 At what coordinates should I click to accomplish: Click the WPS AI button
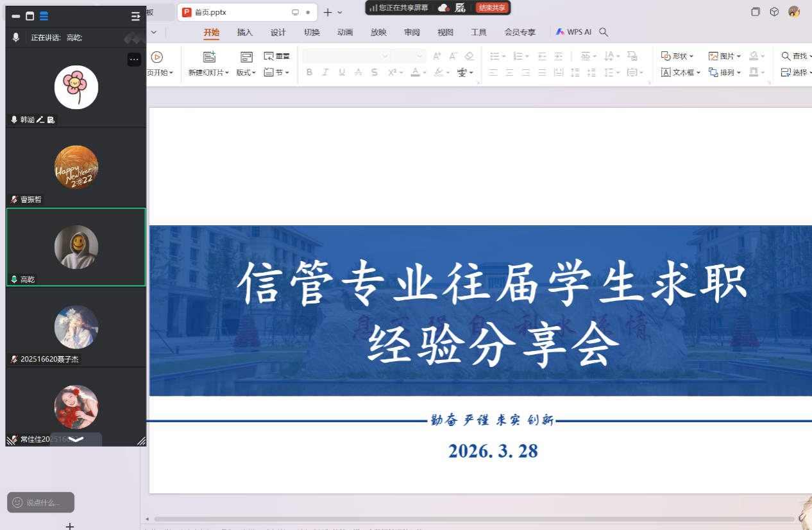pyautogui.click(x=574, y=32)
